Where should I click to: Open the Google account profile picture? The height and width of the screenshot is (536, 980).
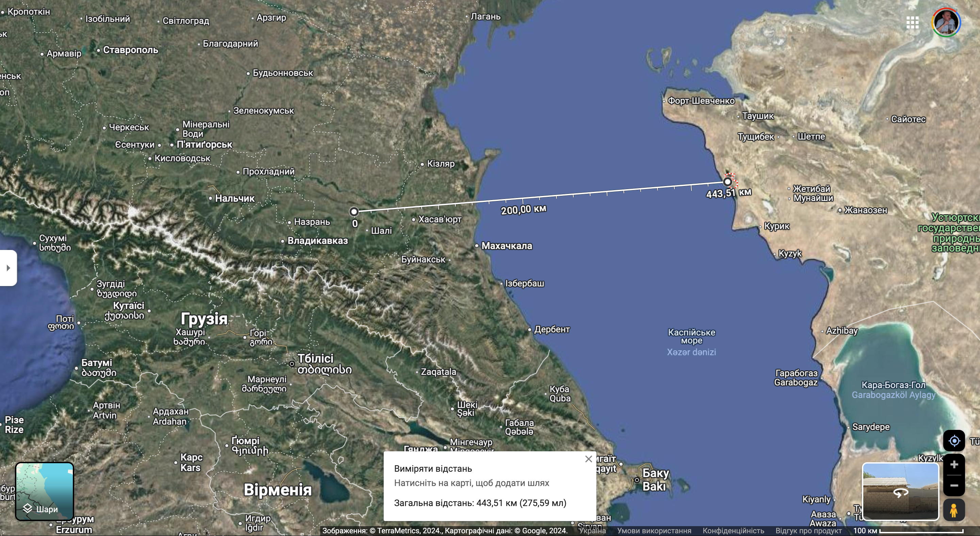coord(946,22)
